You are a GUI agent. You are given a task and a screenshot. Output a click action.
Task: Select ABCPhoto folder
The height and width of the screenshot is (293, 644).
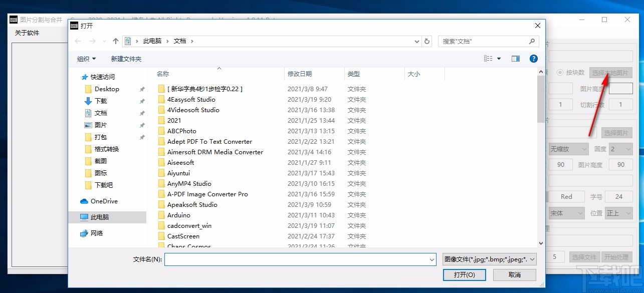click(181, 131)
